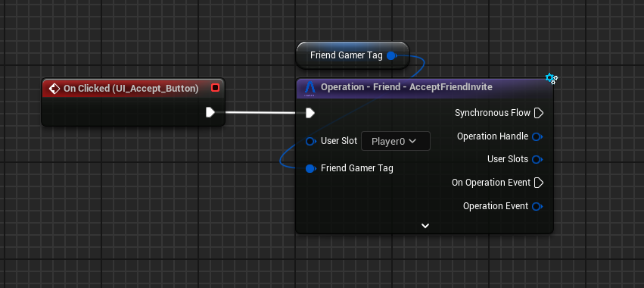Click the Operation Handle output pin

pos(537,136)
